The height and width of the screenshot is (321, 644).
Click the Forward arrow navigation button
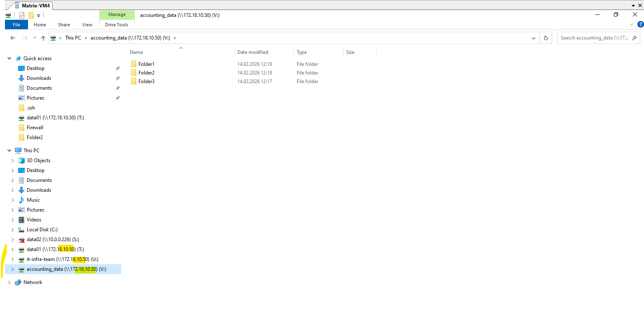pyautogui.click(x=25, y=38)
